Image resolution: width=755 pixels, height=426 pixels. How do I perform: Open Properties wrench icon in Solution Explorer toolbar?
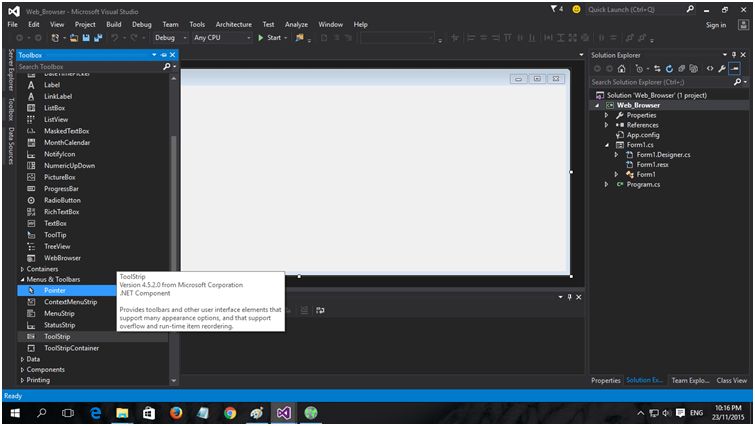click(x=723, y=68)
